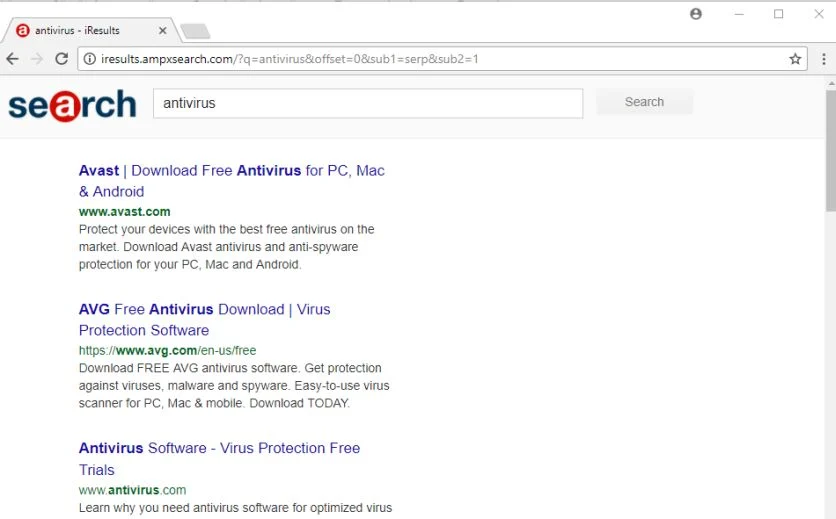Open Antivirus Software - Virus Protection Free Trials
836x519 pixels.
(219, 459)
